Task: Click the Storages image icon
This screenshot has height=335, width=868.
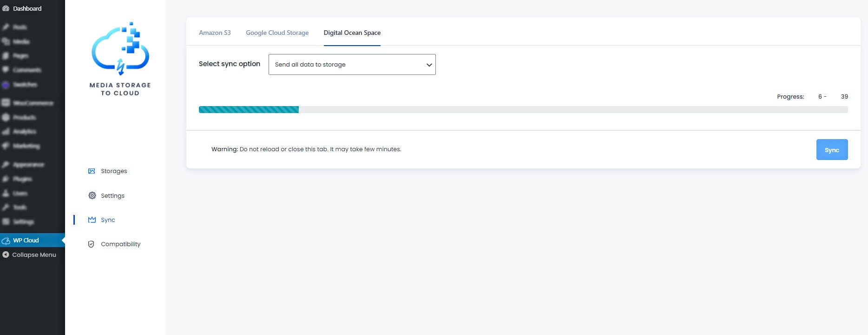Action: (92, 171)
